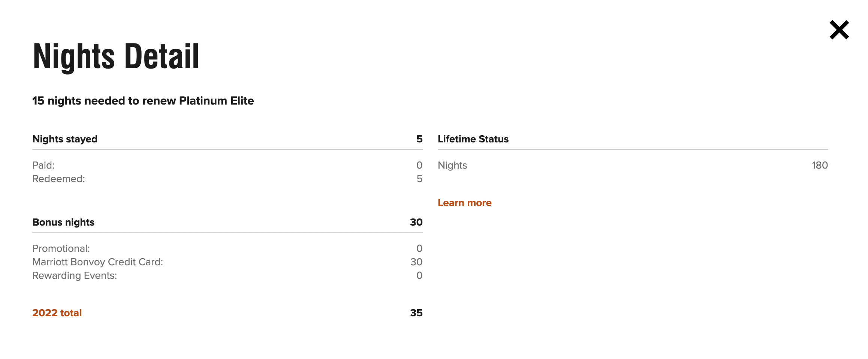The height and width of the screenshot is (359, 868).
Task: Click the Nights stayed header
Action: (65, 139)
